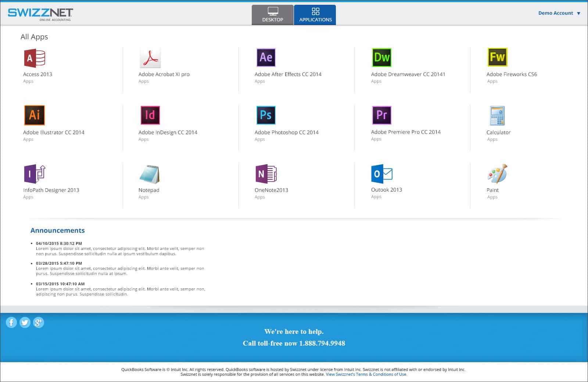Expand the Demo Account dropdown
The width and height of the screenshot is (588, 382).
[559, 13]
